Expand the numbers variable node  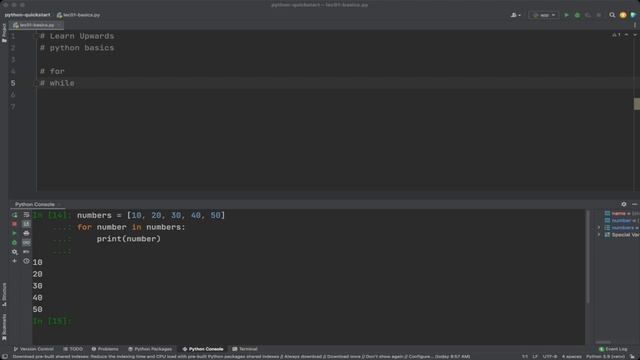[599, 228]
